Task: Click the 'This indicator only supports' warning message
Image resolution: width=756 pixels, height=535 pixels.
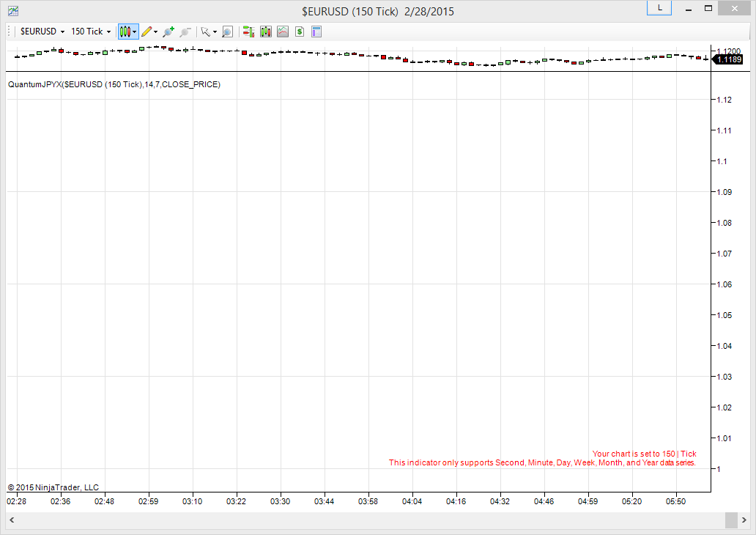Action: click(x=542, y=462)
